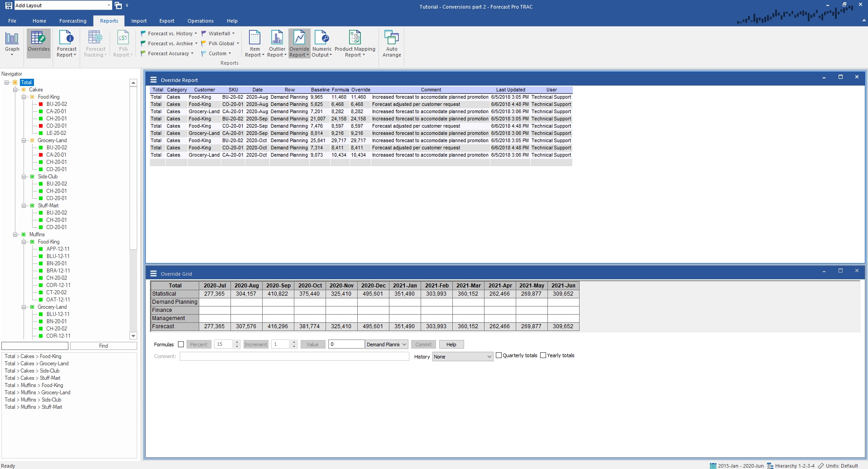Open the Demand Planning row dropdown
This screenshot has height=469, width=868.
point(387,345)
